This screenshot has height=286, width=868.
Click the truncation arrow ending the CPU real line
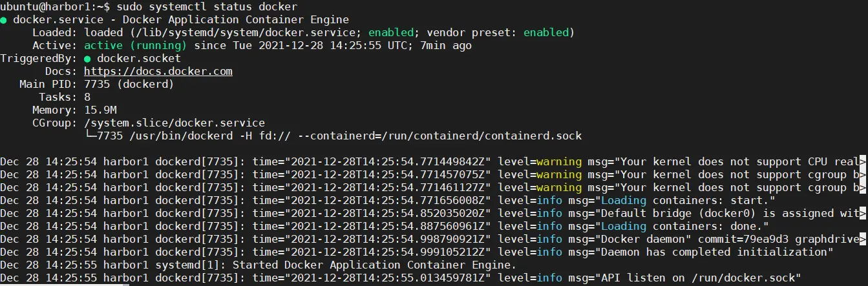pos(863,161)
